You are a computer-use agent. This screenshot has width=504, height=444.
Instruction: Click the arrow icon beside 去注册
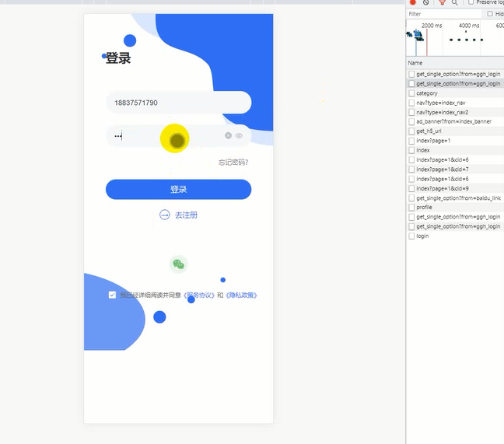coord(164,215)
